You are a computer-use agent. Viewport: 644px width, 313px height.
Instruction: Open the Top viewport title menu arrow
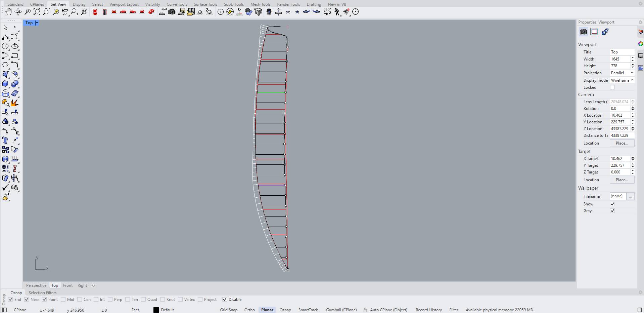[37, 23]
